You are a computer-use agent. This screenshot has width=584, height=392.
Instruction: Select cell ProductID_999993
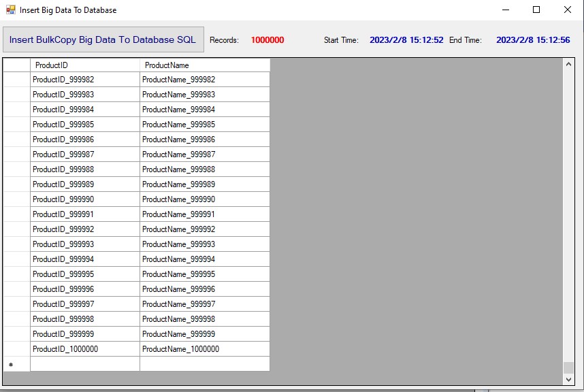[x=85, y=244]
